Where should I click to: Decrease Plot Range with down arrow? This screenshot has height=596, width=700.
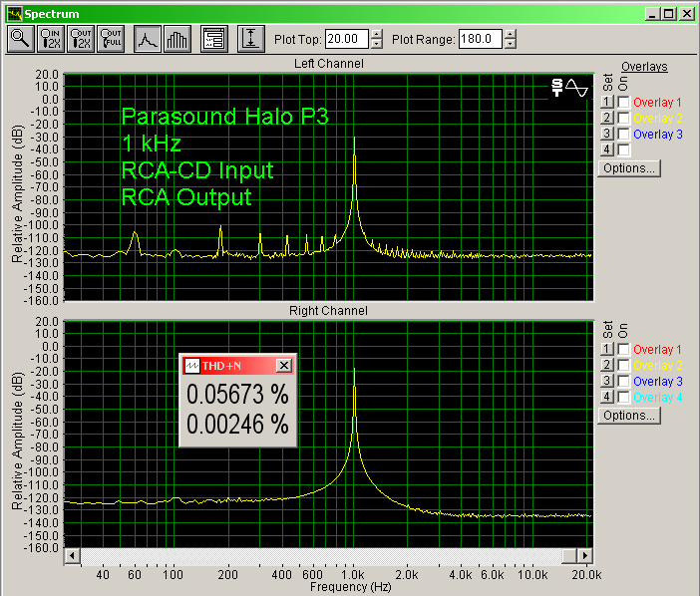(x=511, y=45)
